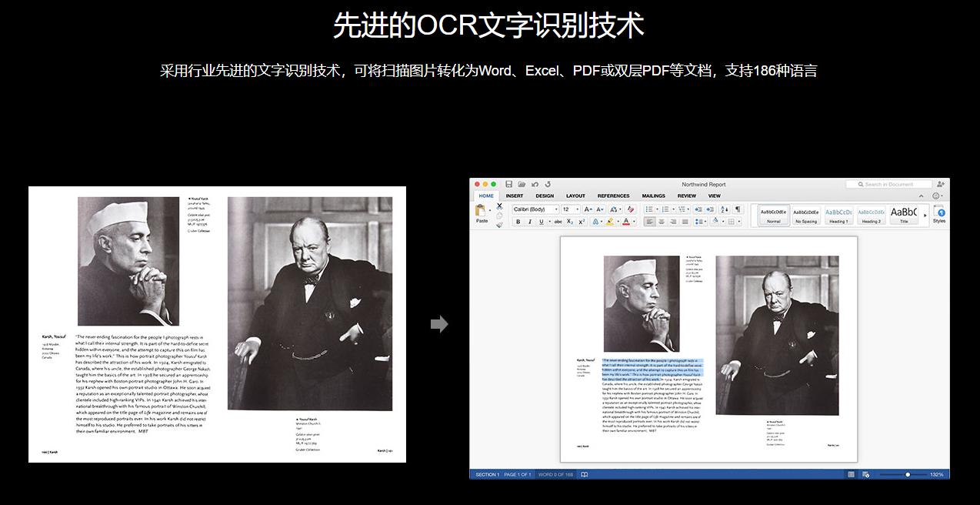Open the Styles pane icon
The height and width of the screenshot is (505, 980).
point(939,212)
